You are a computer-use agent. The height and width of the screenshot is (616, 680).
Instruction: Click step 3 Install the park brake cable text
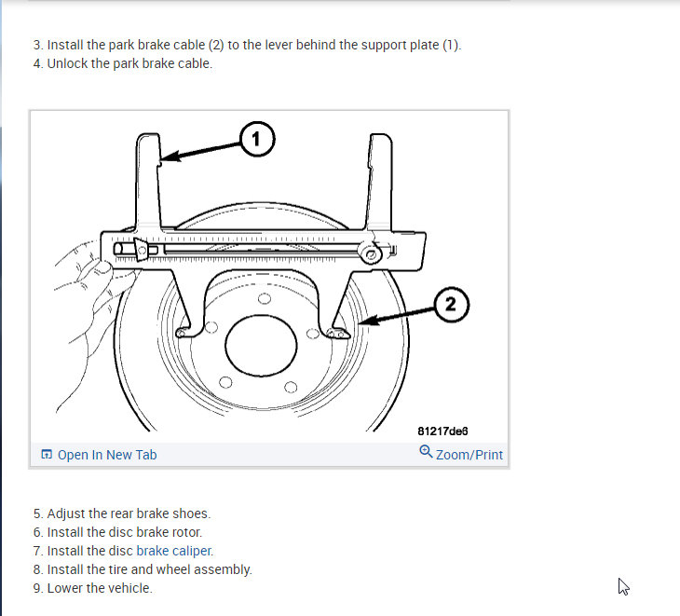click(247, 45)
